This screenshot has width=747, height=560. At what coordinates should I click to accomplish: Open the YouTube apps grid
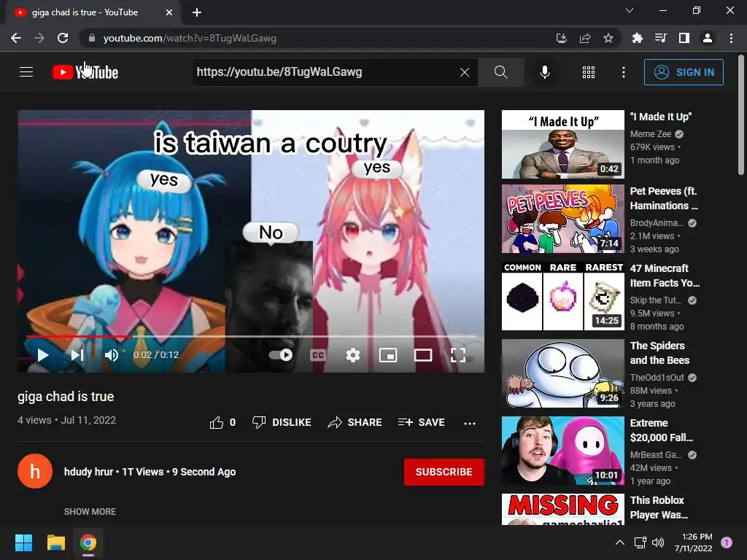(x=589, y=72)
